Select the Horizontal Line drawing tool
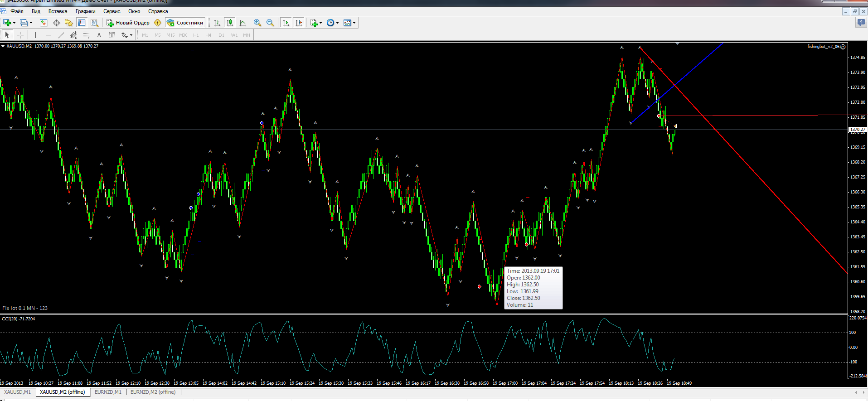The image size is (868, 401). click(x=48, y=35)
